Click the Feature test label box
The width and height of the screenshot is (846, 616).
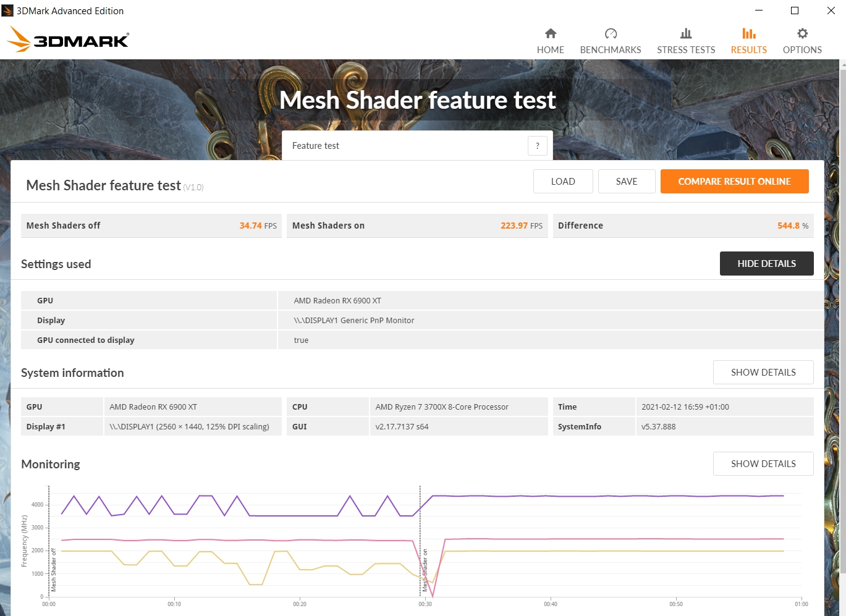(417, 146)
